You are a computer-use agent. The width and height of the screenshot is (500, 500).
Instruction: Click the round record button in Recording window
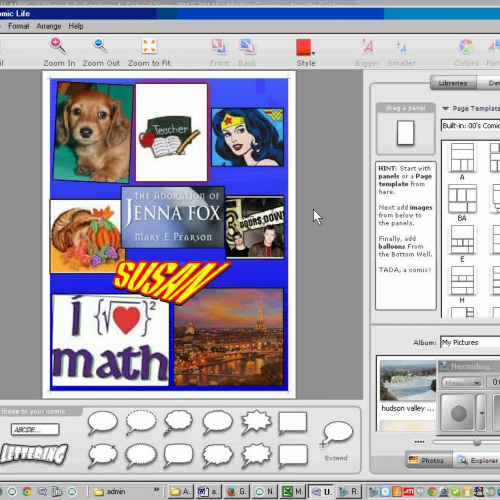(x=459, y=413)
